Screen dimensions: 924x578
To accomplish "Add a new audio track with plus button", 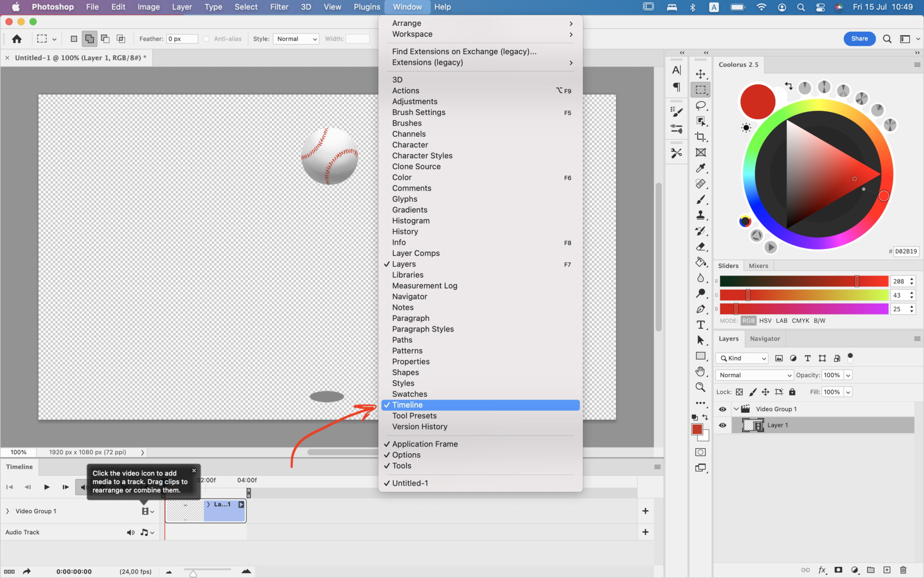I will [645, 532].
